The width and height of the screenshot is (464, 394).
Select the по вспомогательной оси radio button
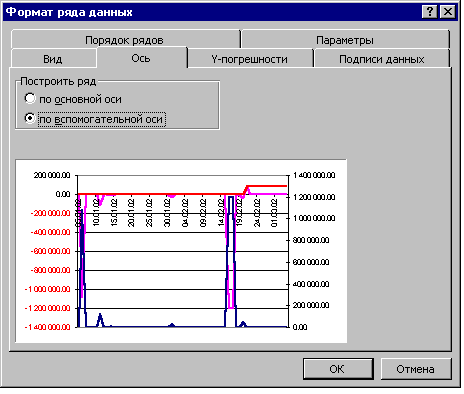(30, 118)
